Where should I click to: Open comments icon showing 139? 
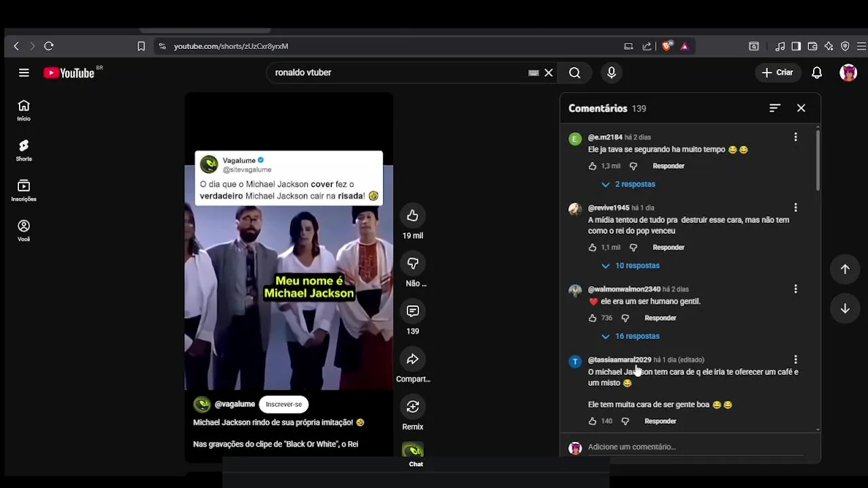pos(412,311)
